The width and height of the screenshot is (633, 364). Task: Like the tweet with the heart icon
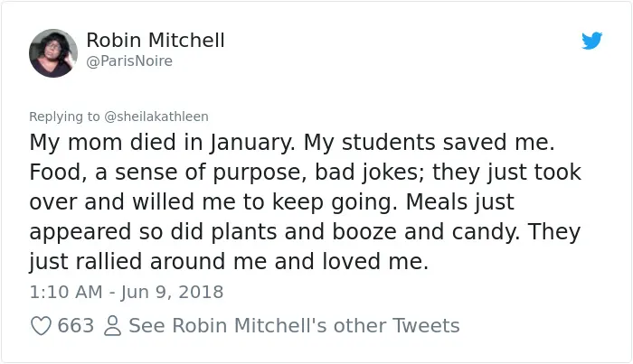click(42, 326)
